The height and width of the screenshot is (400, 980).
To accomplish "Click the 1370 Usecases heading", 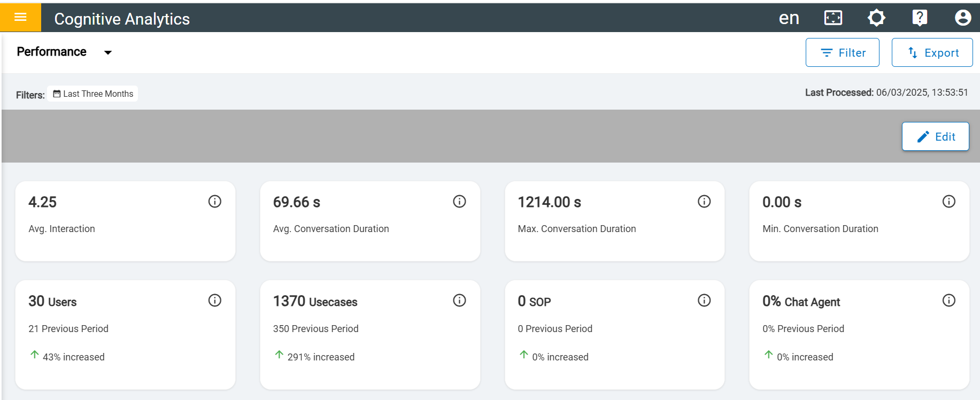I will (x=315, y=302).
